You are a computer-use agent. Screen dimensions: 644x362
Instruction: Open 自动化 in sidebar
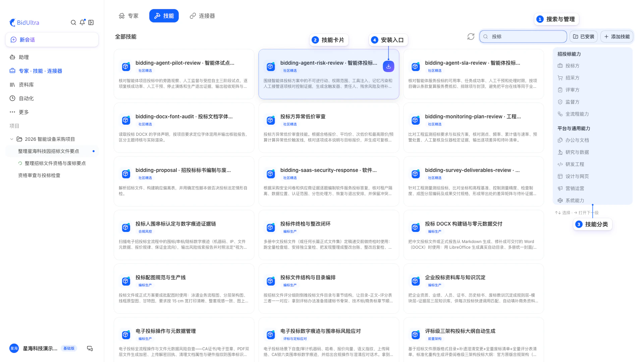click(x=52, y=99)
